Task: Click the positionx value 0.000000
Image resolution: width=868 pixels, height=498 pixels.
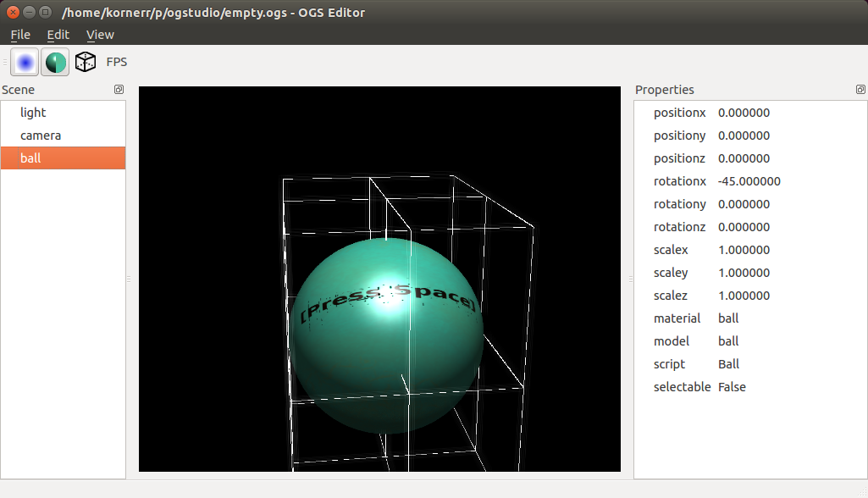Action: (x=743, y=112)
